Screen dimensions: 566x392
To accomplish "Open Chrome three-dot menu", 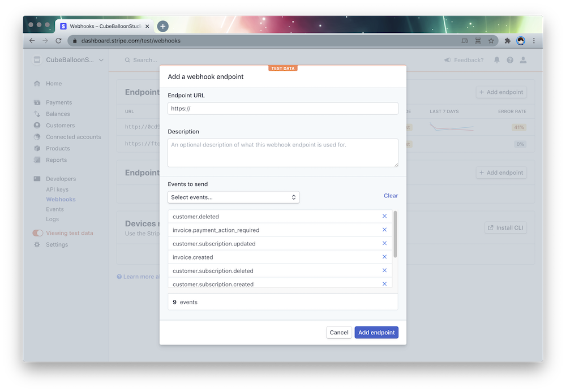I will tap(534, 41).
